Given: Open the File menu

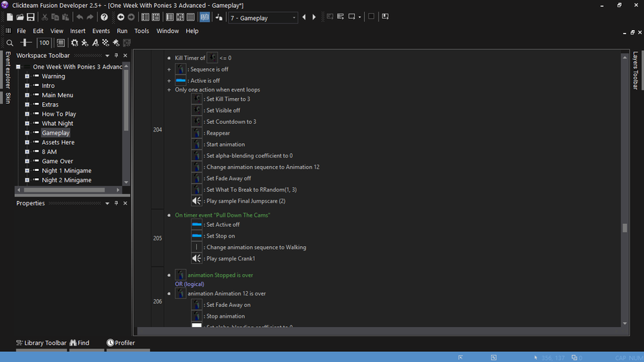Looking at the screenshot, I should click(21, 31).
